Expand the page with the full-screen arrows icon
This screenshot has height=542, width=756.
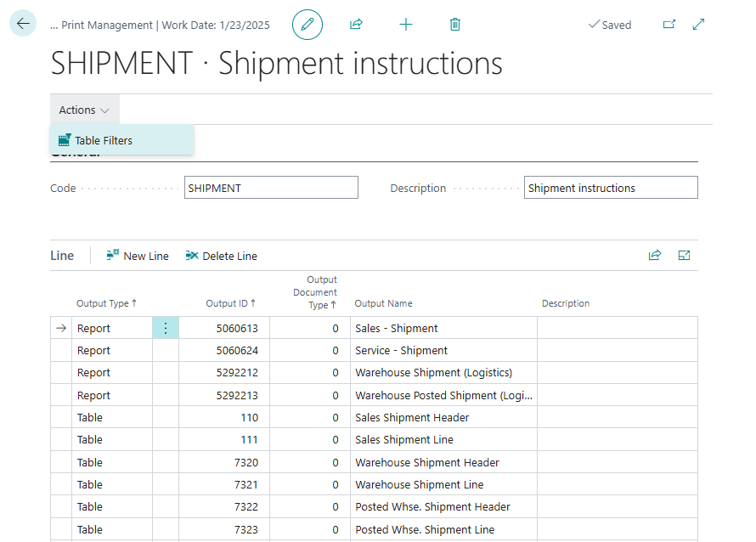pyautogui.click(x=698, y=24)
